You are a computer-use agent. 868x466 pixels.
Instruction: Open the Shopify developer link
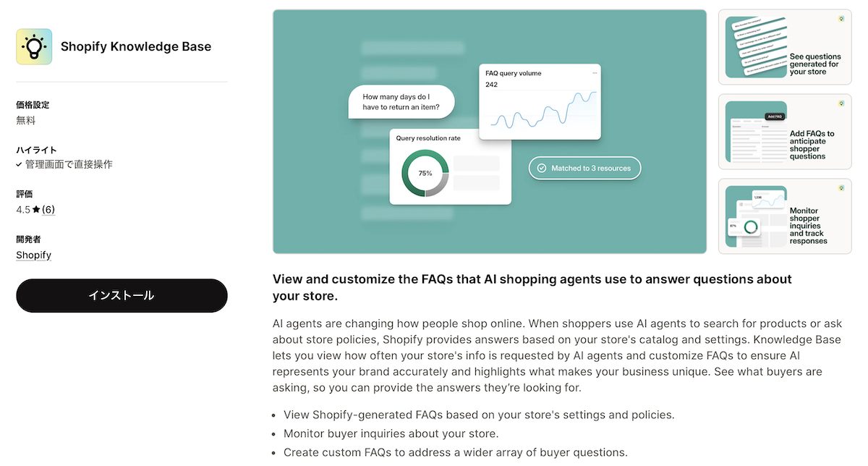(x=34, y=255)
